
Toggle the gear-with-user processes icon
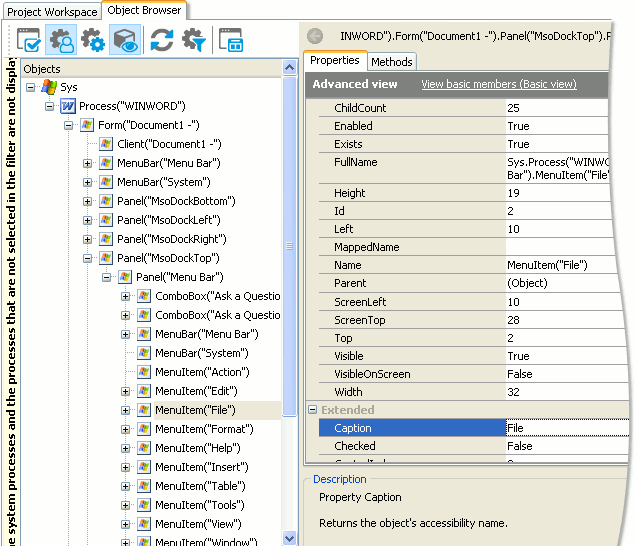pos(61,40)
